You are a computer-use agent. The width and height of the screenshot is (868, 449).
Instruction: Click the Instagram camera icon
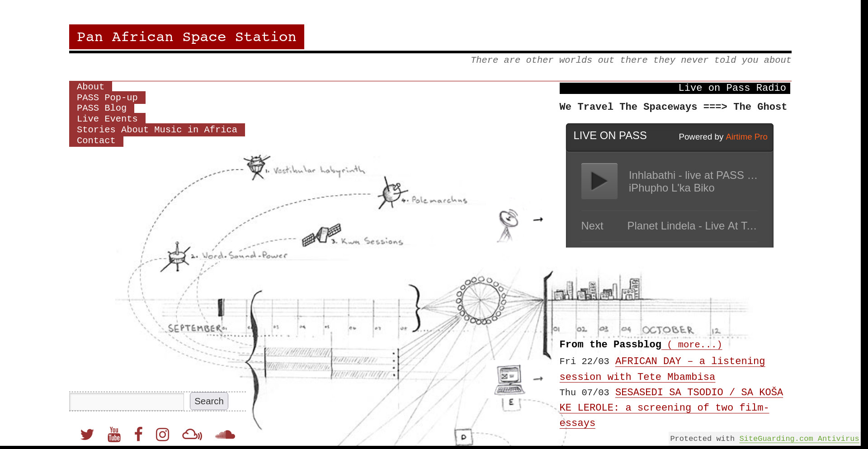162,435
